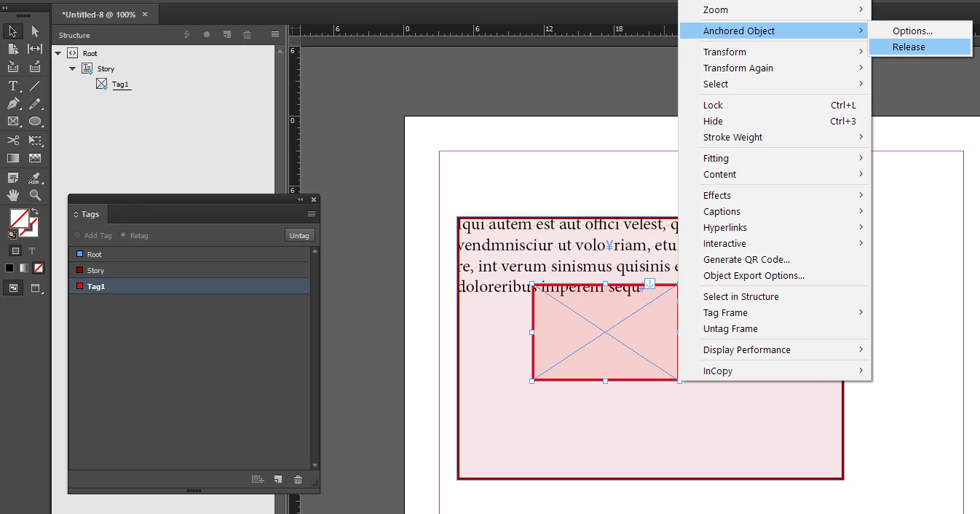Collapse the toolbar using top double arrows
This screenshot has width=980, height=514.
6,7
